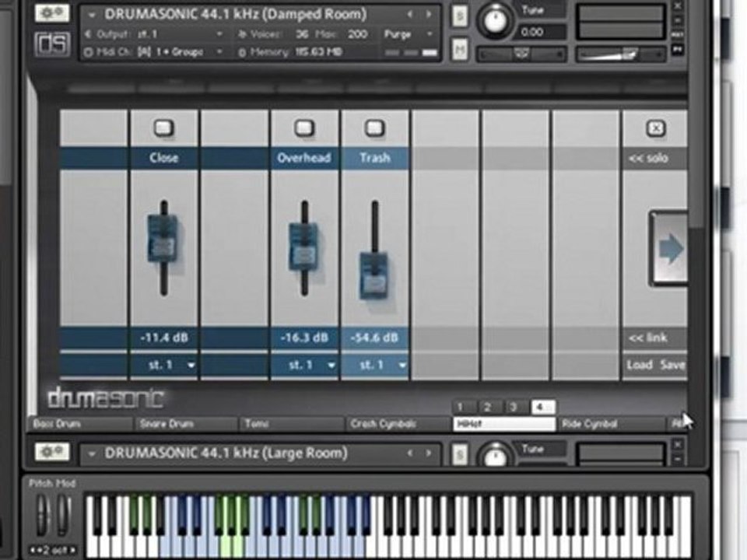Screen dimensions: 747x560
Task: Load next preset for Large Room
Action: (428, 453)
